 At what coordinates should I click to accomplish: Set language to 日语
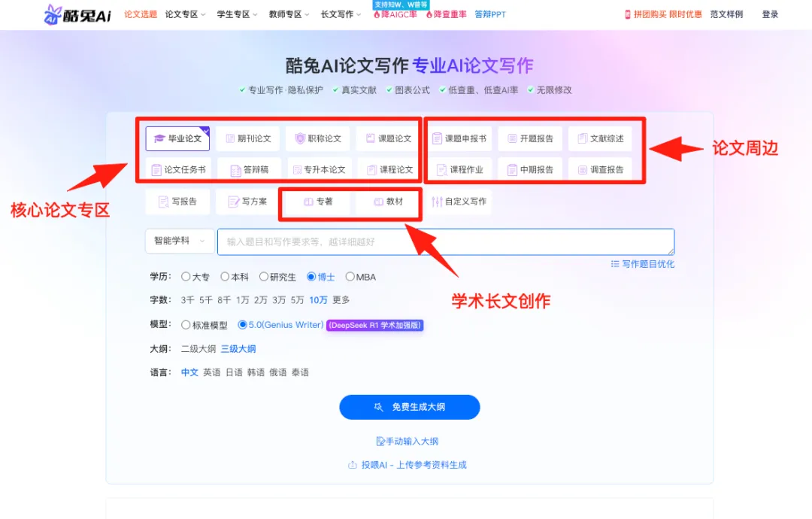(x=234, y=372)
